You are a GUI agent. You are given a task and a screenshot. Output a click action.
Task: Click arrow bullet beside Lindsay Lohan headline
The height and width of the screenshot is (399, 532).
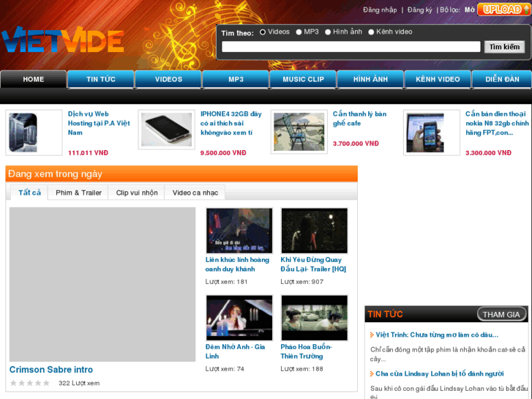click(x=372, y=374)
